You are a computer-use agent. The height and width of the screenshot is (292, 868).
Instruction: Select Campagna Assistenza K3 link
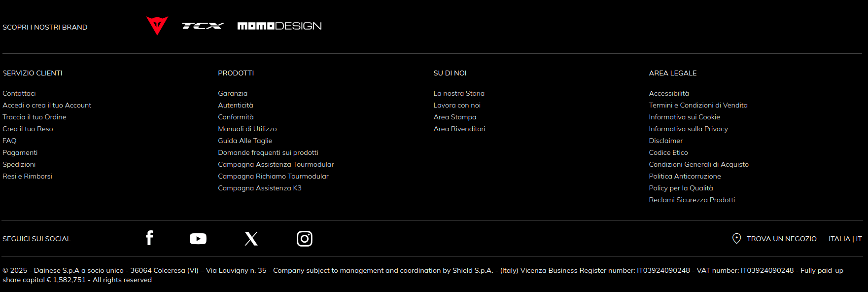(x=260, y=188)
